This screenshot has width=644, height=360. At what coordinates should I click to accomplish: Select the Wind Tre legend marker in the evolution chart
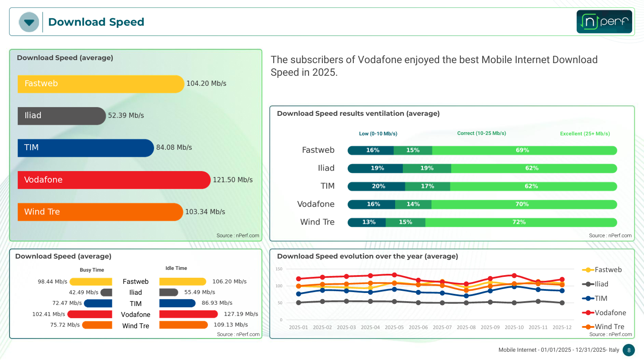588,327
